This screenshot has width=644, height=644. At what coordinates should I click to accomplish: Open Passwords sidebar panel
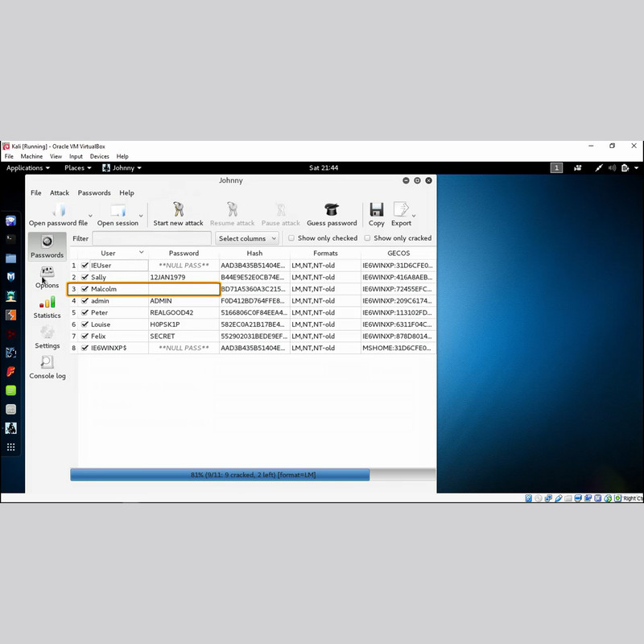(x=47, y=247)
